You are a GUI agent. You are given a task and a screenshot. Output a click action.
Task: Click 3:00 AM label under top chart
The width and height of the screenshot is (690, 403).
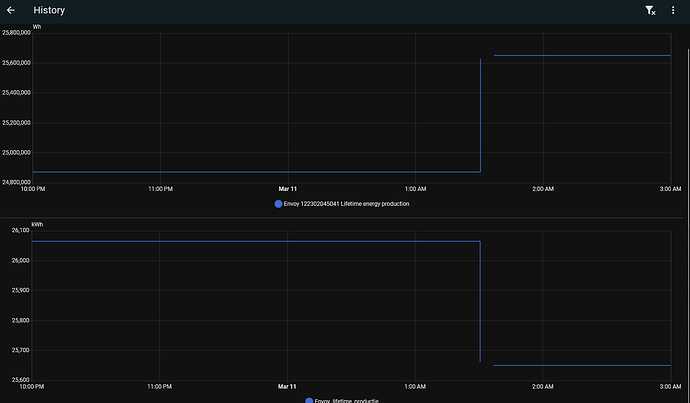pos(670,189)
